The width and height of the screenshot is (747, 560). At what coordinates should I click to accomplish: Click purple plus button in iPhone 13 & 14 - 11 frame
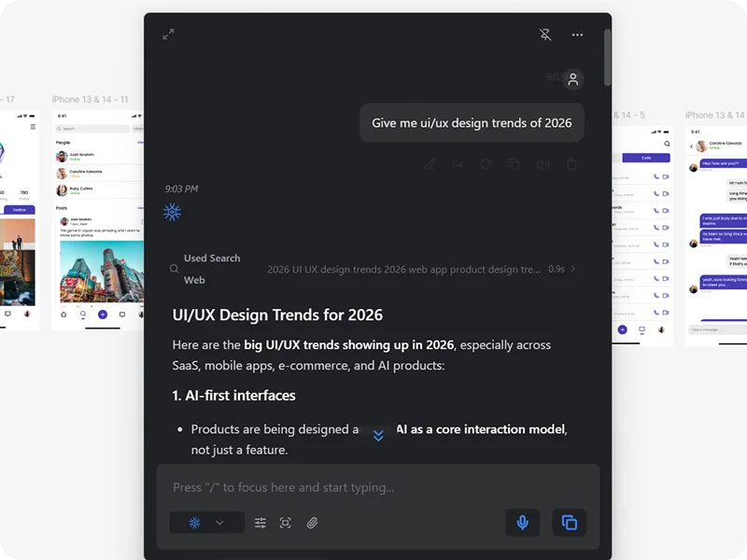(x=103, y=315)
